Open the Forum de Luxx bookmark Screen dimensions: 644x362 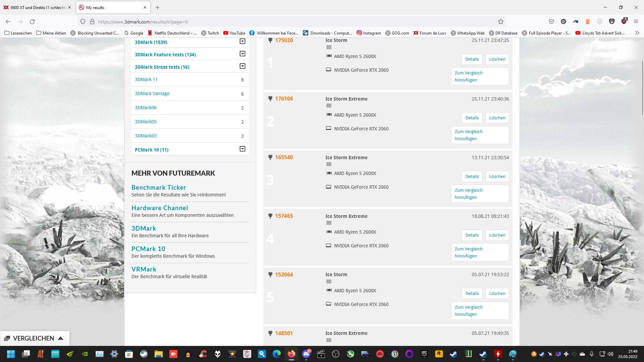pos(430,33)
